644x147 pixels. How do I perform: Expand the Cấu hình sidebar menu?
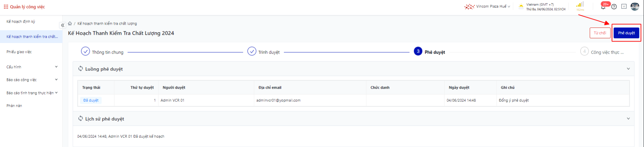pyautogui.click(x=56, y=67)
